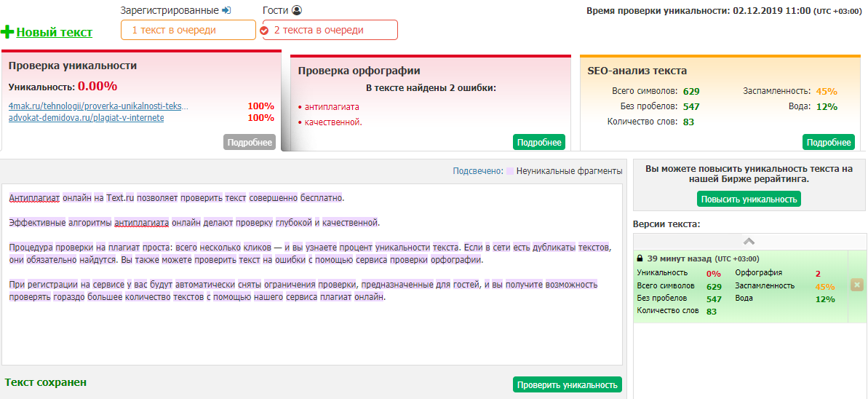Open the 4mak.ru source link

click(98, 106)
